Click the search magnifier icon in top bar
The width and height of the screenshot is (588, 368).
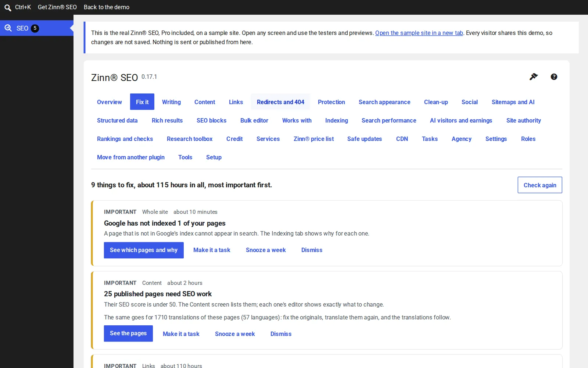(8, 7)
